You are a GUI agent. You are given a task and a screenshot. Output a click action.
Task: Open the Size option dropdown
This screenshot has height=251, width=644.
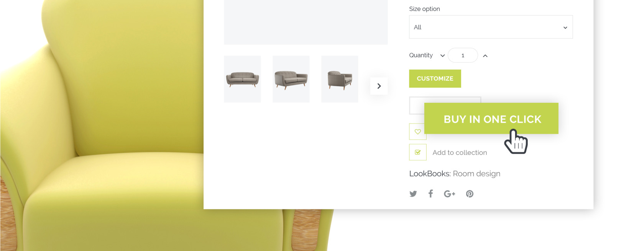(x=491, y=27)
